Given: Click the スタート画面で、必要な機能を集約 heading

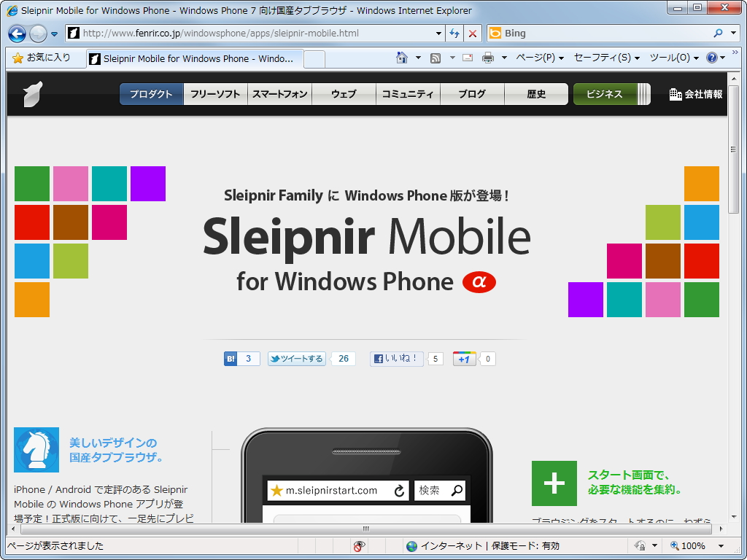Looking at the screenshot, I should [635, 482].
